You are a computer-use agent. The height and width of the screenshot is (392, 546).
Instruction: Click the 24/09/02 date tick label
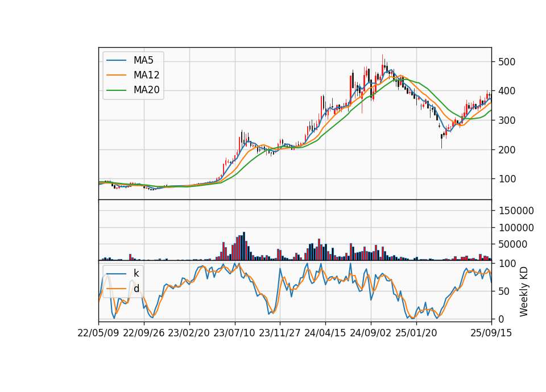pos(370,333)
